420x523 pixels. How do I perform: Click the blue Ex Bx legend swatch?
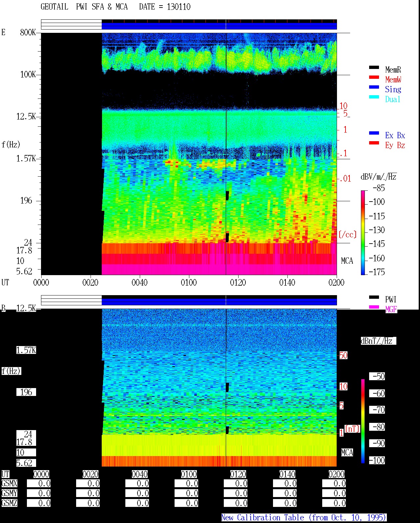tap(374, 133)
